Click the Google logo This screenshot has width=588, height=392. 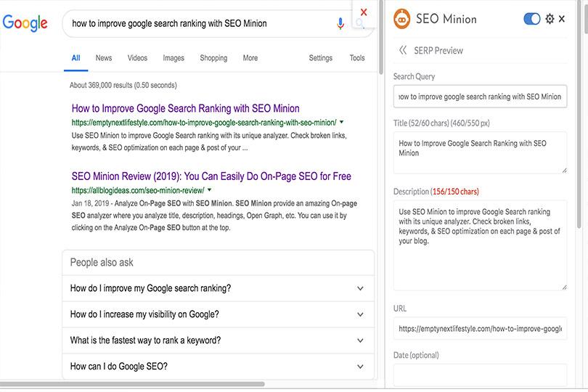[25, 23]
